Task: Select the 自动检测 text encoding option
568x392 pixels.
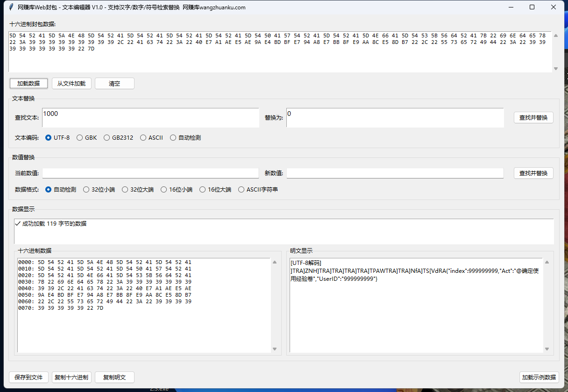Action: [173, 138]
